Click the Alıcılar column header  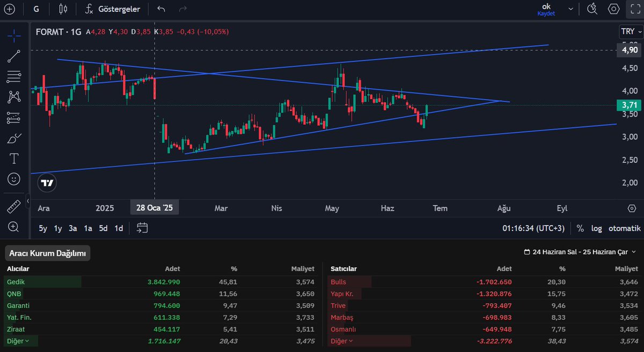(x=18, y=269)
